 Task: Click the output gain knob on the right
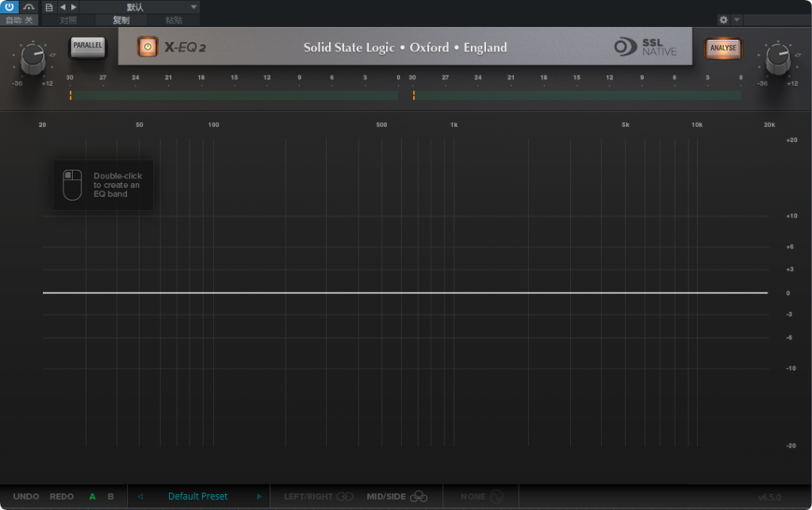click(778, 58)
